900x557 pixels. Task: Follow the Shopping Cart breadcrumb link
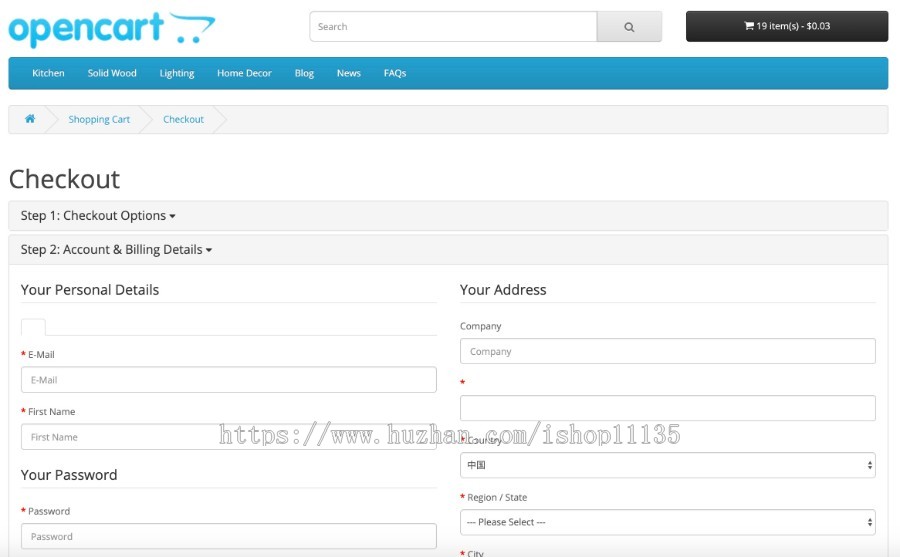point(99,119)
